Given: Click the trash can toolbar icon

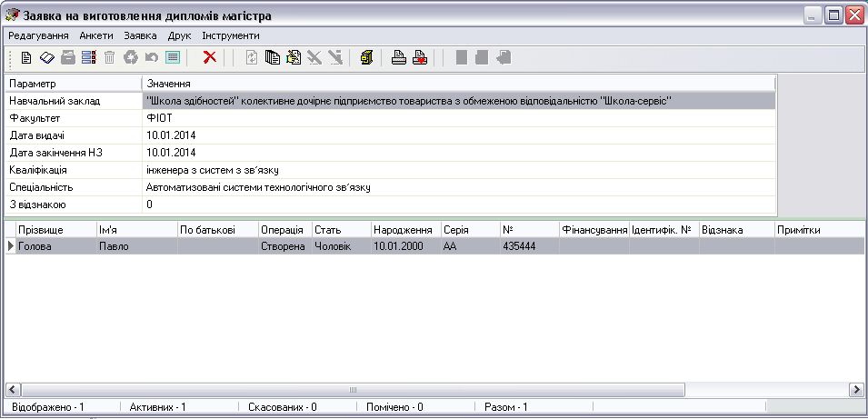Looking at the screenshot, I should (110, 57).
